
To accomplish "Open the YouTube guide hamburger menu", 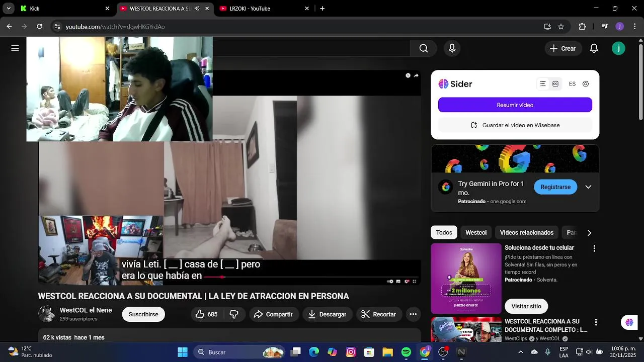I will (15, 48).
